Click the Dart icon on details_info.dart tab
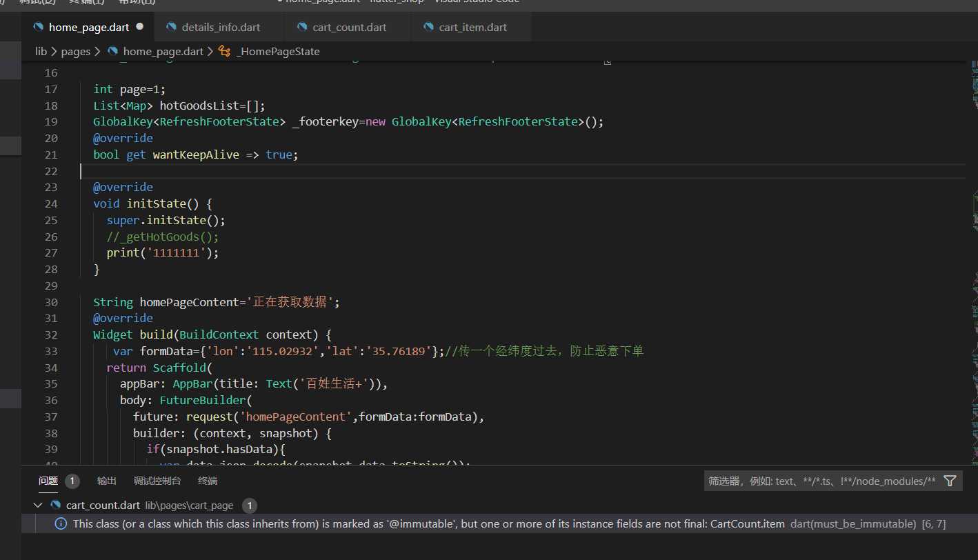Screen dimensions: 978x560 (170, 28)
